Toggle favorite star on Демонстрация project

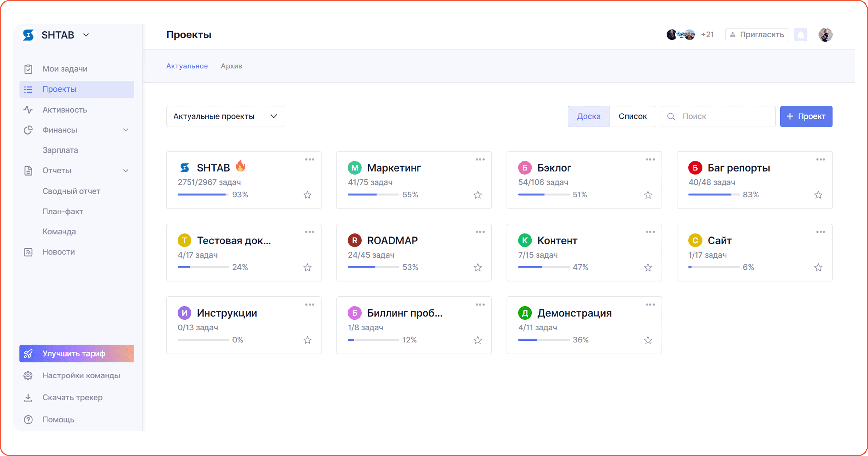click(648, 340)
